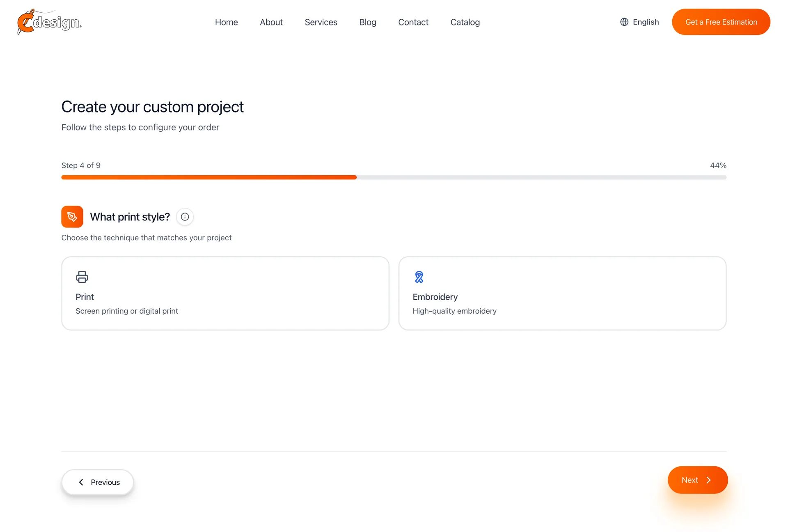Go back with the Previous button
The width and height of the screenshot is (788, 532).
98,482
